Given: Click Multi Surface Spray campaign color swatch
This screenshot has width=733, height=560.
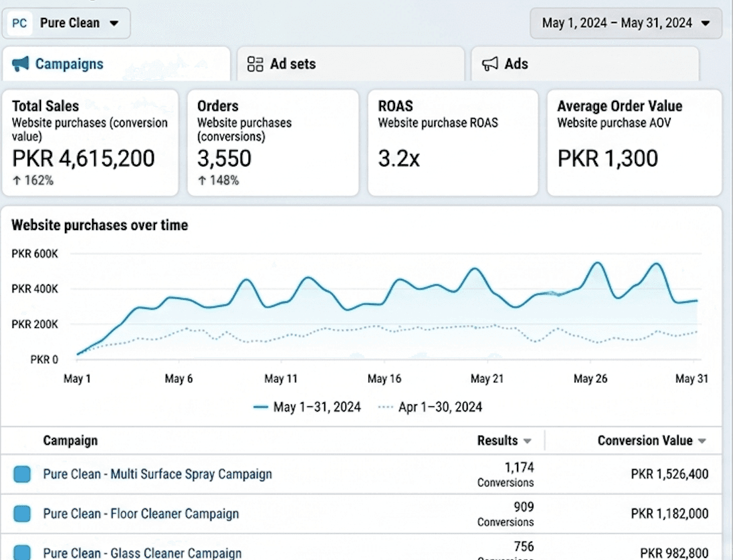Looking at the screenshot, I should 22,474.
